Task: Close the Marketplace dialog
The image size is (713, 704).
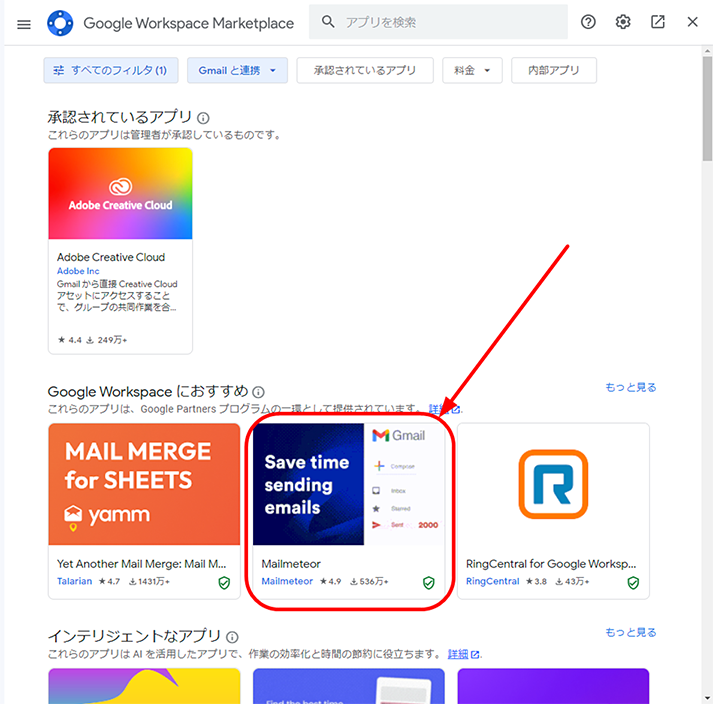Action: tap(692, 22)
